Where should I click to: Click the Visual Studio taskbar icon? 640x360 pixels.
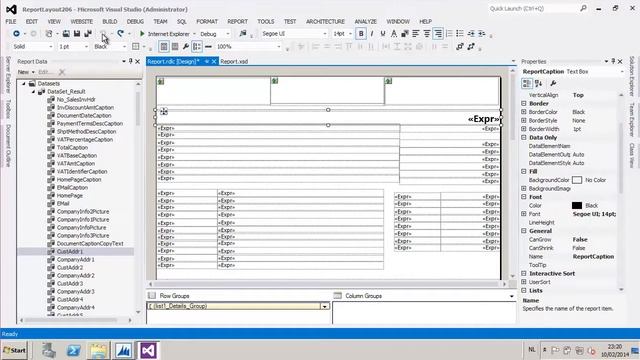coord(148,350)
